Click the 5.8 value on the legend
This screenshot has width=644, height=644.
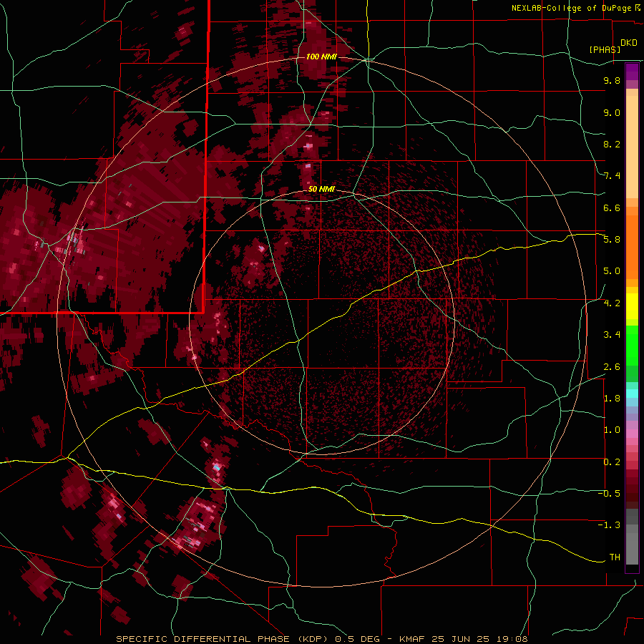click(x=612, y=240)
